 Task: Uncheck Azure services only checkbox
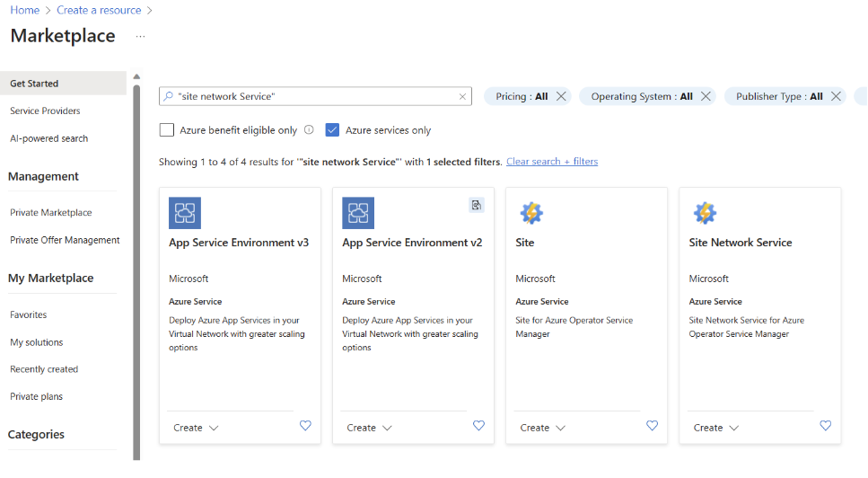[332, 129]
